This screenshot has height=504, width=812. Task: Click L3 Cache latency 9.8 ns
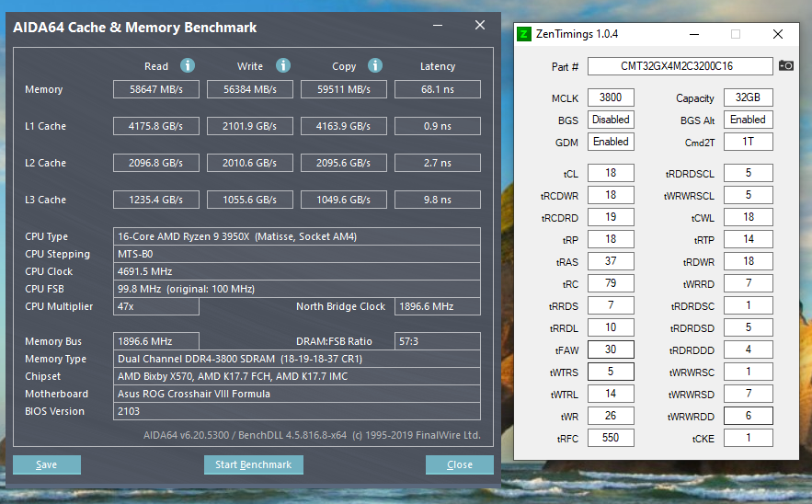tap(437, 200)
